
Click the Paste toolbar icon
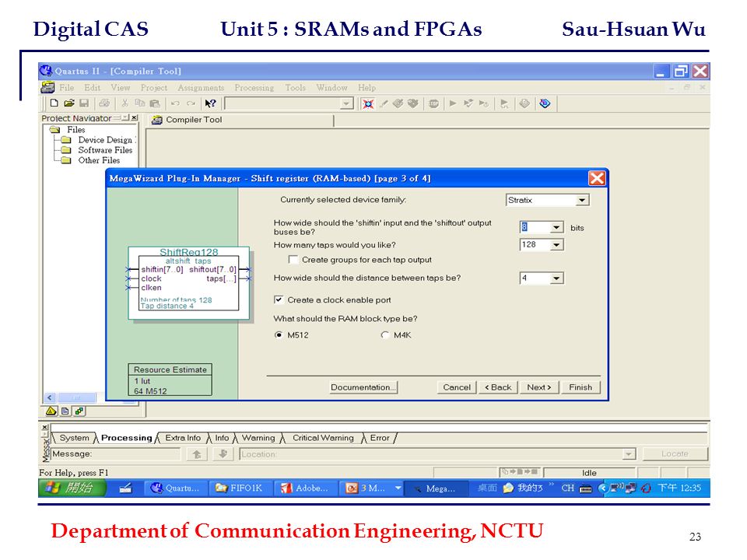154,103
